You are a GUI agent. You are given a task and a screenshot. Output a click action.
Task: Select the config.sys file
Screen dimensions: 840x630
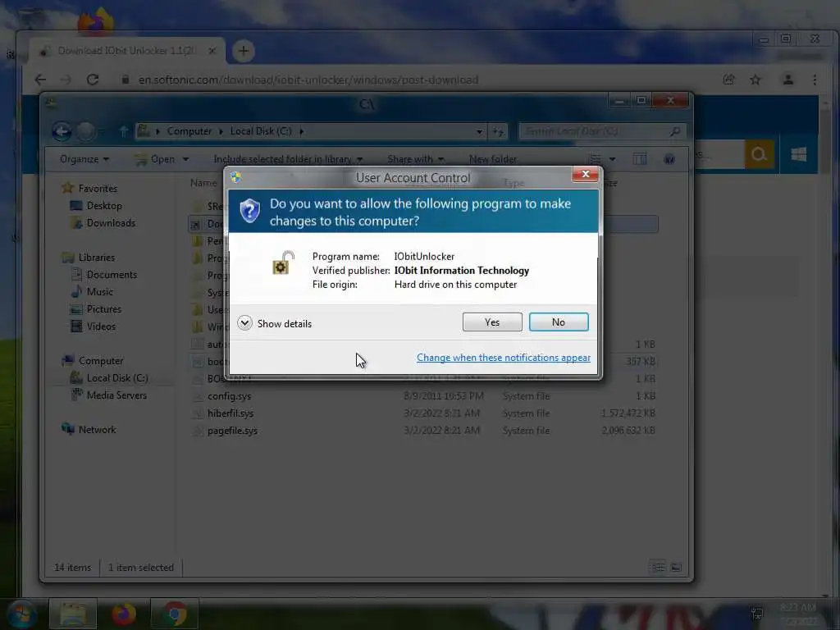(230, 396)
